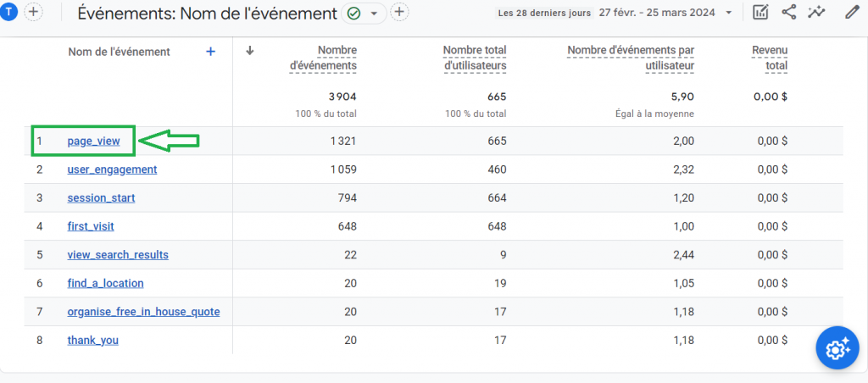Image resolution: width=868 pixels, height=383 pixels.
Task: Sort by Nombre total d'utilisateurs column header
Action: [475, 58]
